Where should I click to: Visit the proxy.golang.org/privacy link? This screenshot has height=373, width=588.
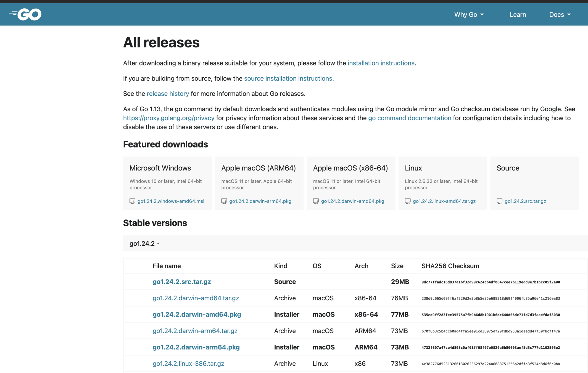(x=168, y=118)
